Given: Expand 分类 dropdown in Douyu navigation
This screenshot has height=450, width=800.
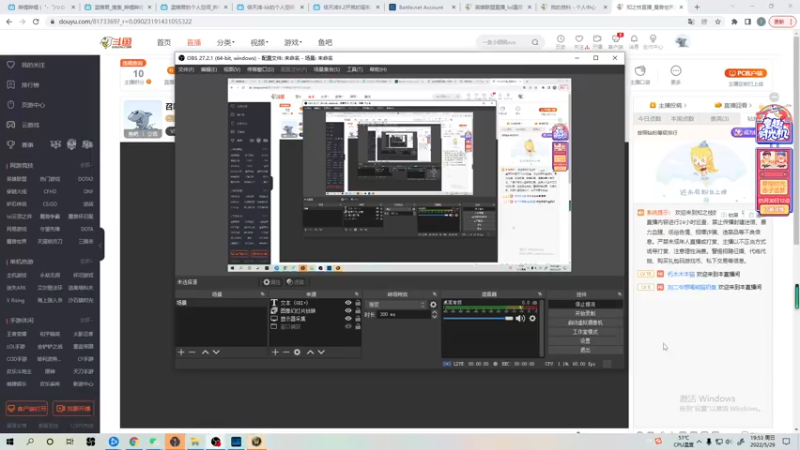Looking at the screenshot, I should pyautogui.click(x=226, y=42).
